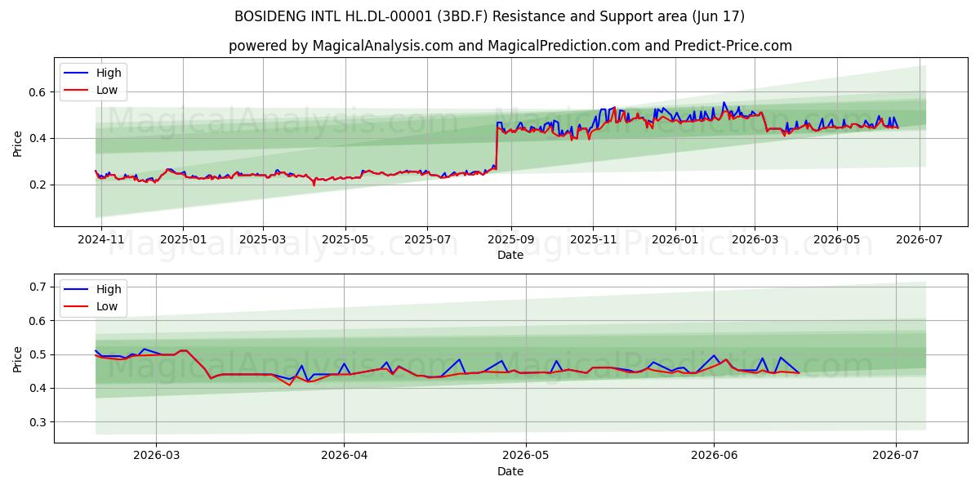
Task: Click the '2026-04' tick label on the bottom chart
Action: [x=344, y=457]
